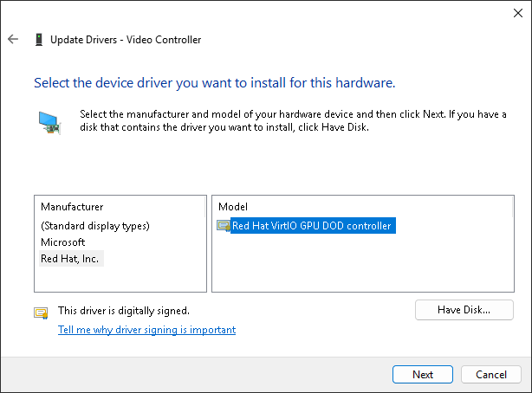The height and width of the screenshot is (393, 532).
Task: Close the Update Drivers dialog window
Action: click(511, 12)
